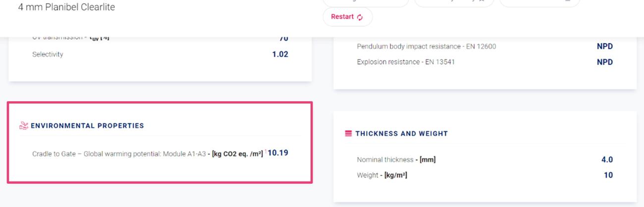Click the stacked-lines Thickness and Weight icon
This screenshot has width=644, height=207.
[x=348, y=134]
